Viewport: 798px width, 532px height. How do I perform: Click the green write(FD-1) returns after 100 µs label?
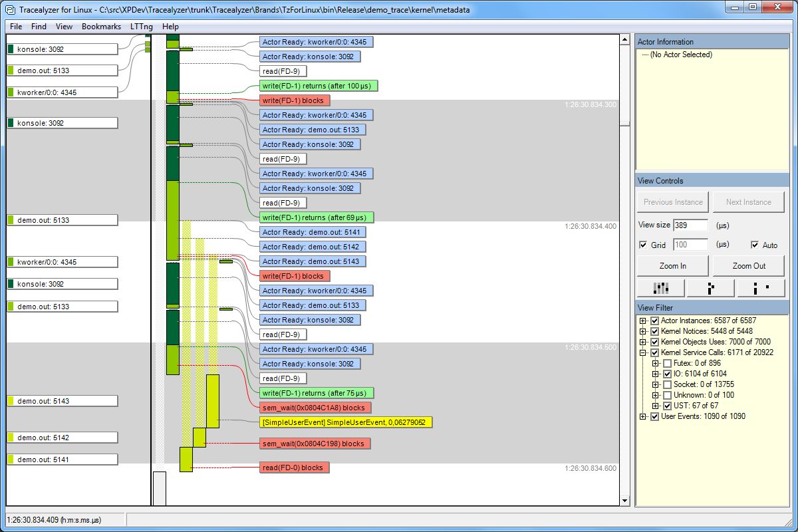coord(319,86)
